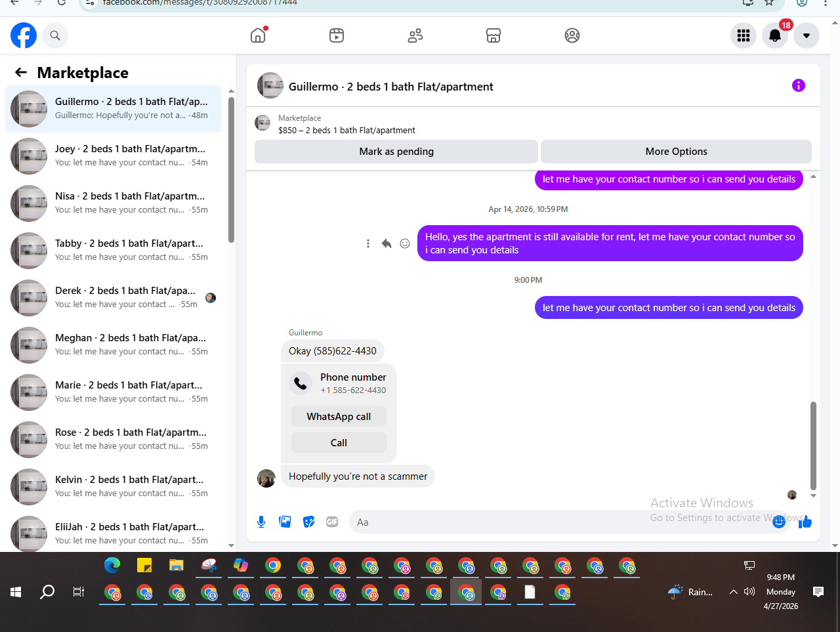Open Windows Start menu

(16, 592)
